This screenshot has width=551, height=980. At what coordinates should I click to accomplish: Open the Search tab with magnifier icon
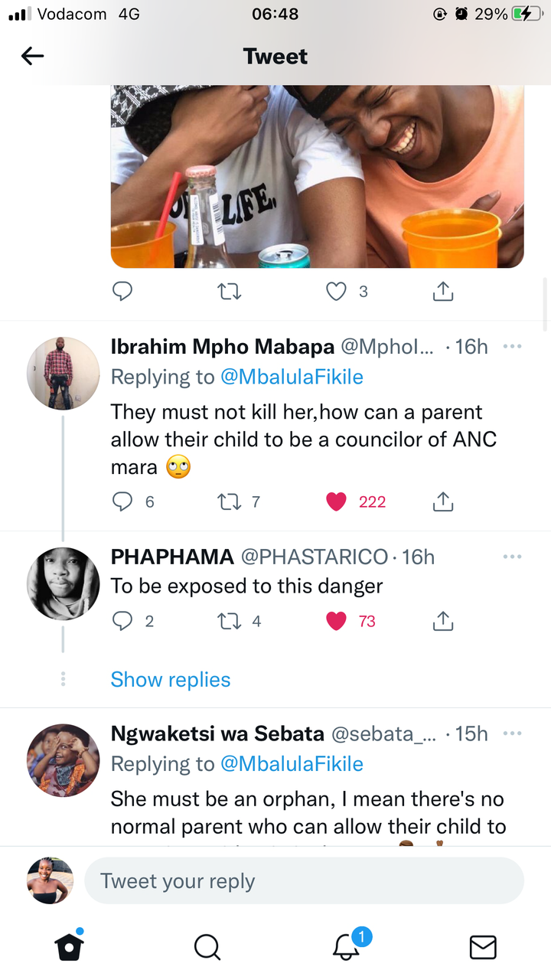(207, 947)
